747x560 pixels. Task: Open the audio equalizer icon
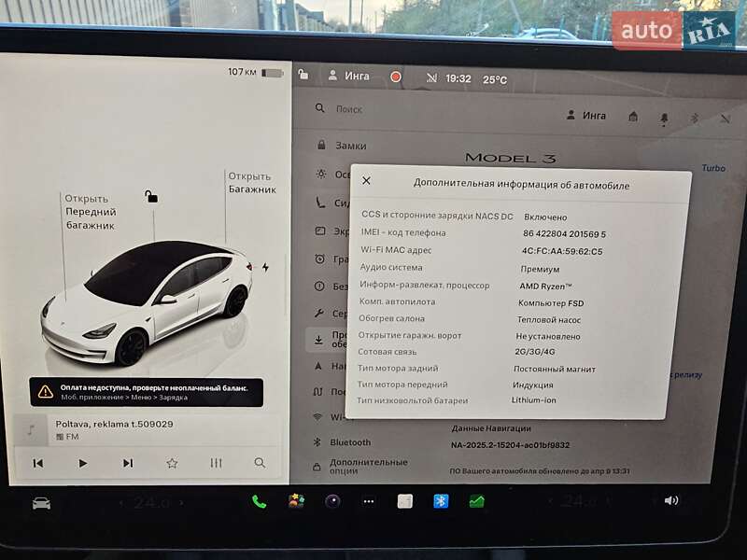[217, 463]
